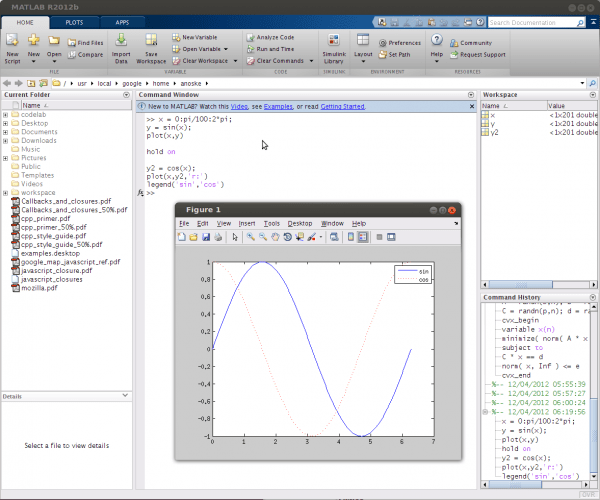Save figure using Figure 1 toolbar disk icon
Image resolution: width=600 pixels, height=500 pixels.
[206, 237]
